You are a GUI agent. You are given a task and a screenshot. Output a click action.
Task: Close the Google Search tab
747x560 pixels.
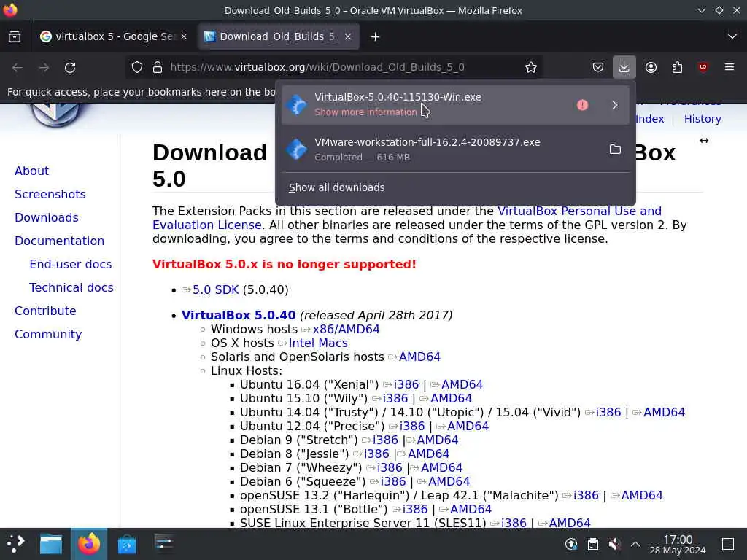[184, 36]
